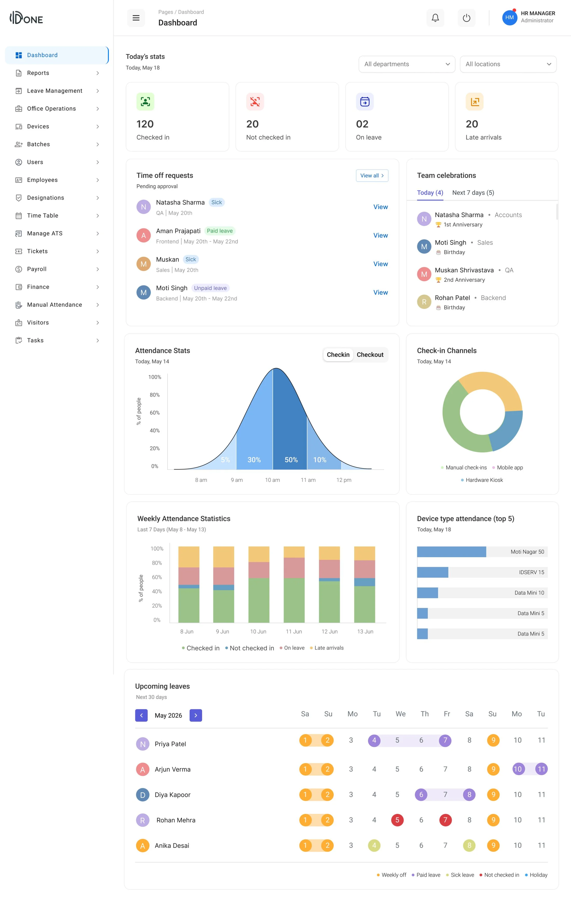Open Next 7 days (5) tab
571x924 pixels.
coord(473,193)
